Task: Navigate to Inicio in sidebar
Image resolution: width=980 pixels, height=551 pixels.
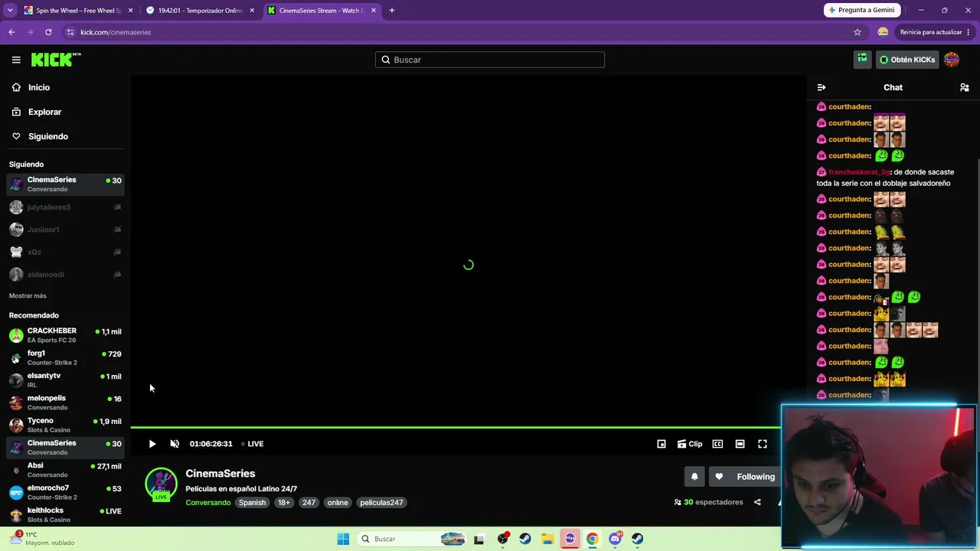Action: [x=65, y=87]
